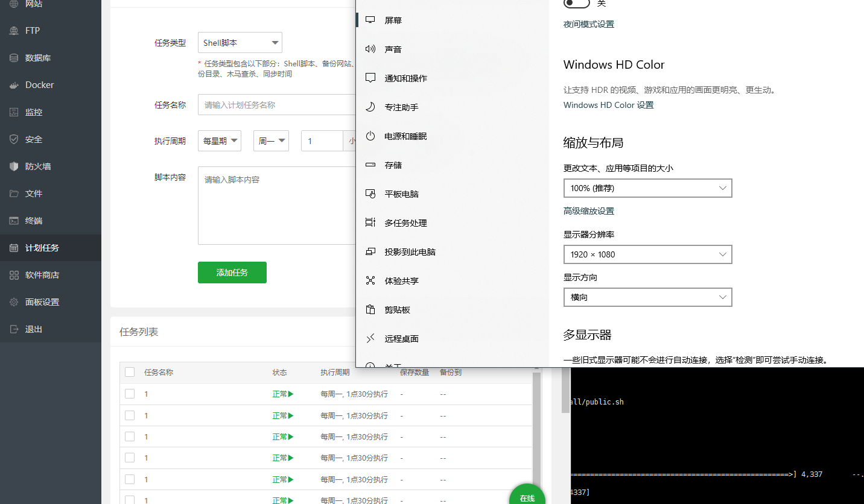This screenshot has height=504, width=864.
Task: Expand the 横向 display orientation dropdown
Action: pos(647,297)
